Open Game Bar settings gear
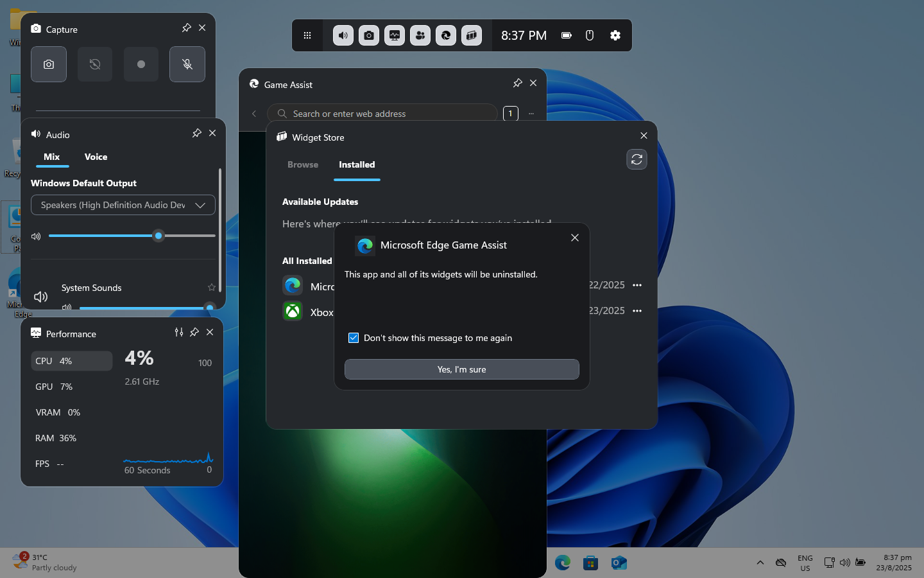Viewport: 924px width, 578px height. click(615, 35)
